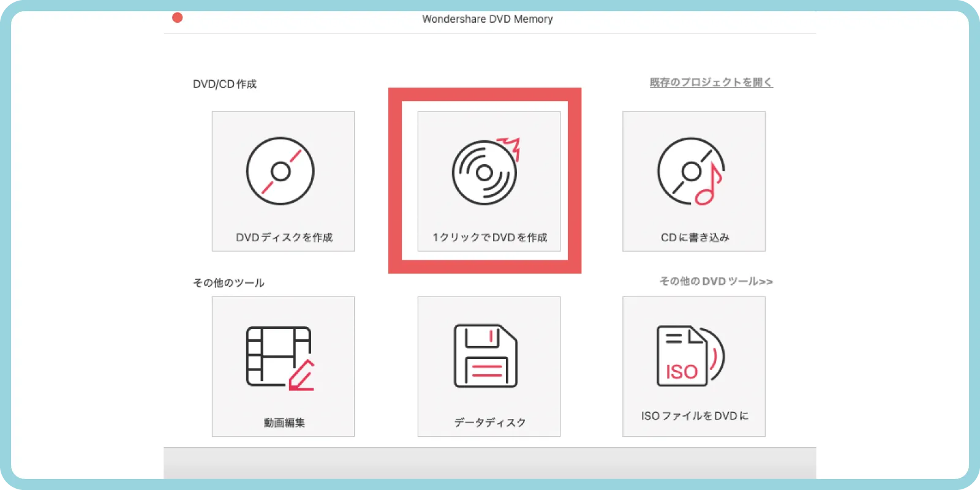Click the DVDディスクを作成 label
Viewport: 980px width, 490px height.
284,237
